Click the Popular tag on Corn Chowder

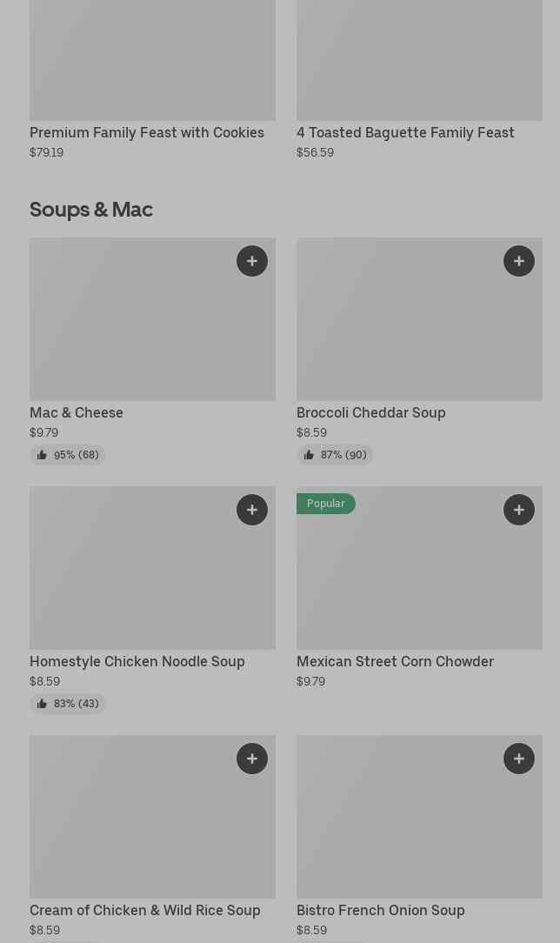[x=326, y=504]
